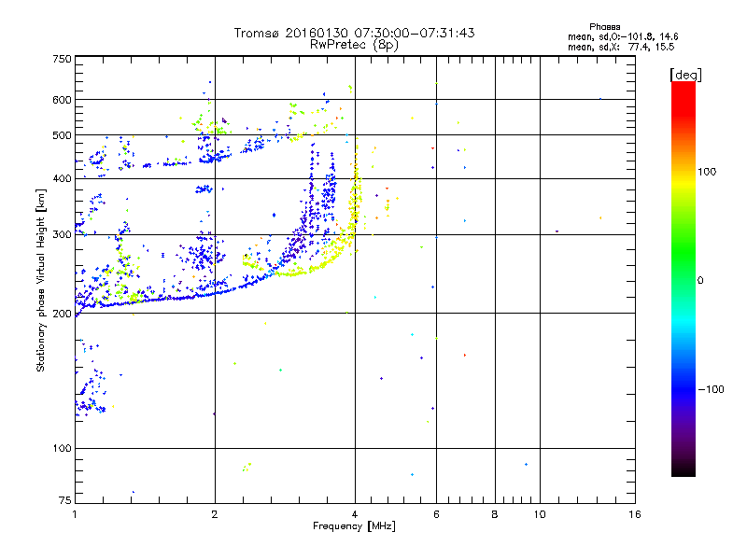Click the y-axis tick label '300'
This screenshot has height=560, width=747.
[x=62, y=234]
